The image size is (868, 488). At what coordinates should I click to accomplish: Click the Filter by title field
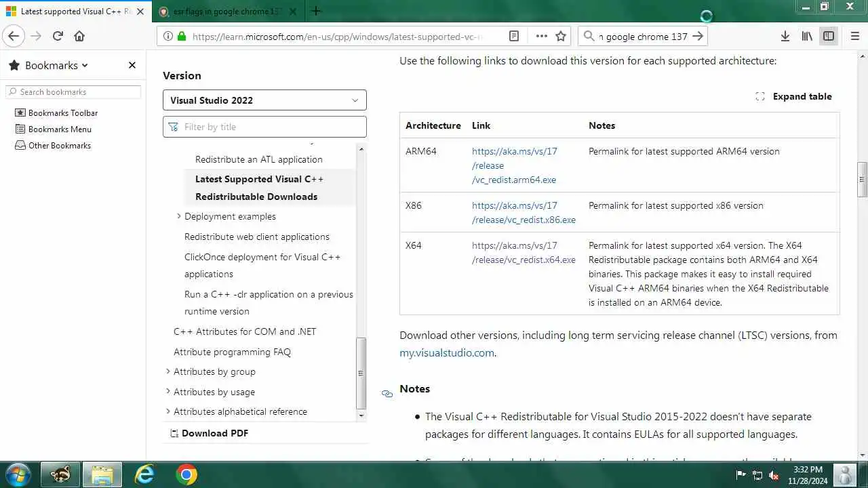[x=264, y=127]
